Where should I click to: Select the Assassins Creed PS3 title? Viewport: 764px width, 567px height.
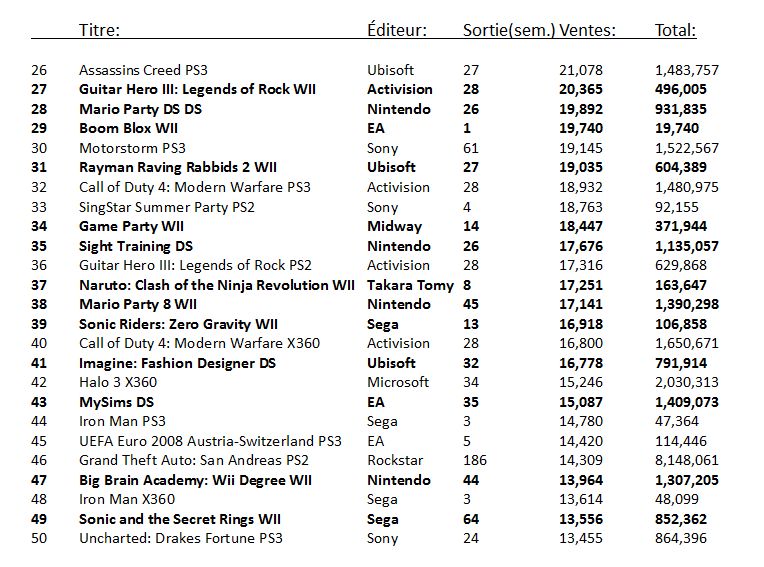click(x=143, y=70)
